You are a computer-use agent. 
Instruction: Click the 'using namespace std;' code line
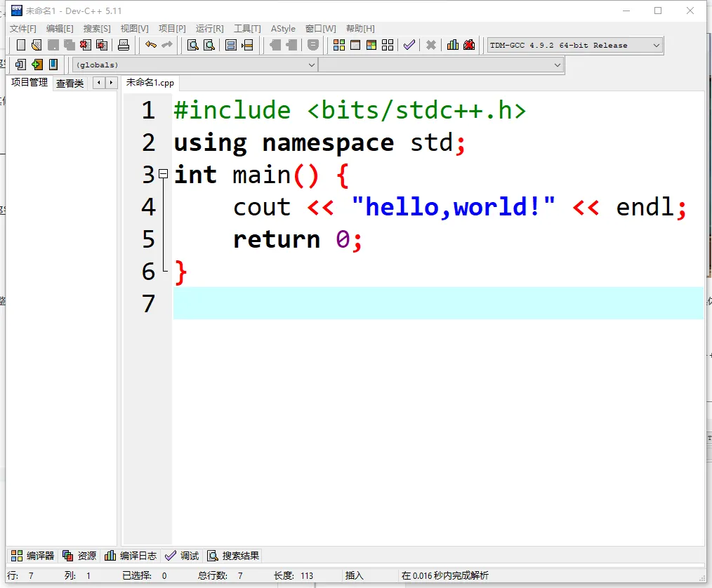(x=319, y=143)
